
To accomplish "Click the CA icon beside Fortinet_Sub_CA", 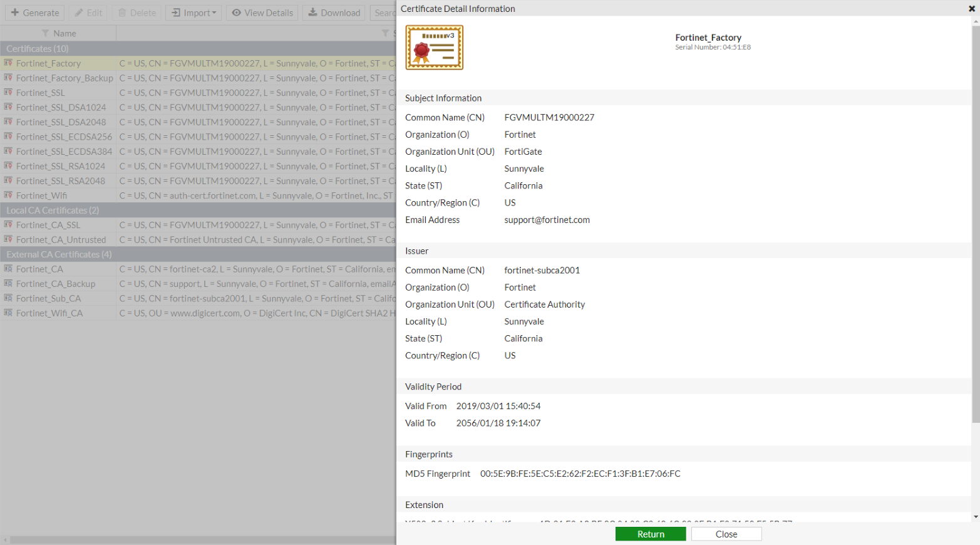I will (8, 298).
